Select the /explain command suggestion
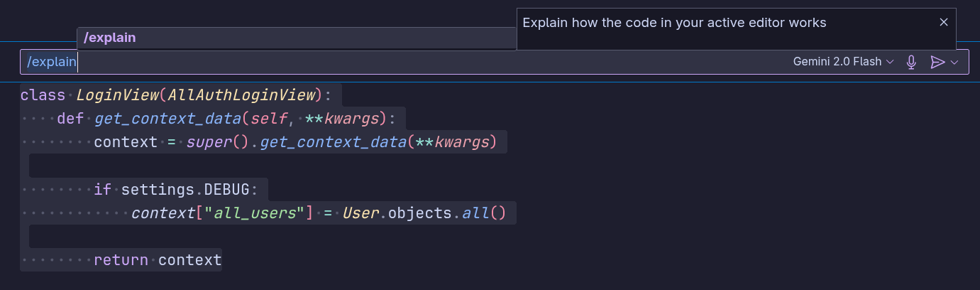Image resolution: width=980 pixels, height=290 pixels. click(297, 38)
